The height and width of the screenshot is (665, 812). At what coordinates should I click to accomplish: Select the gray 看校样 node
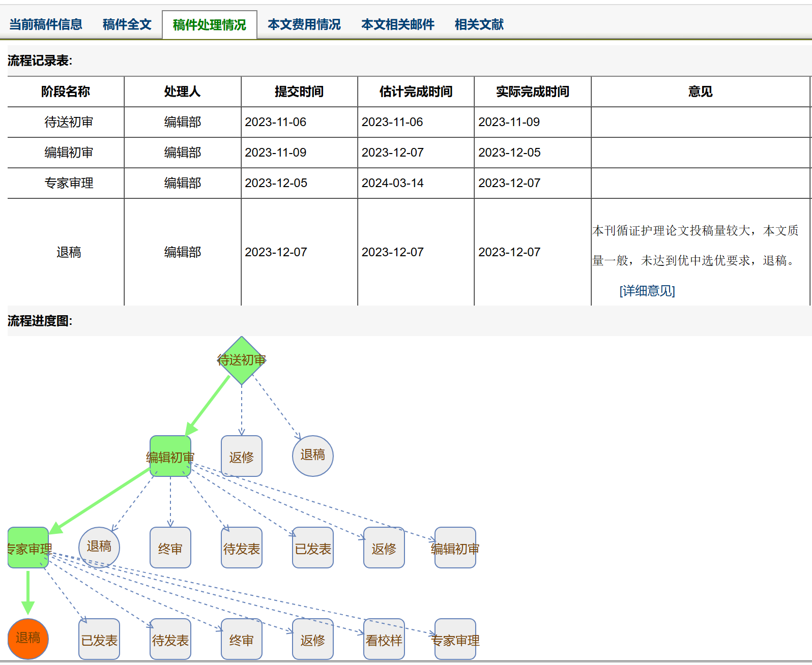(x=384, y=640)
